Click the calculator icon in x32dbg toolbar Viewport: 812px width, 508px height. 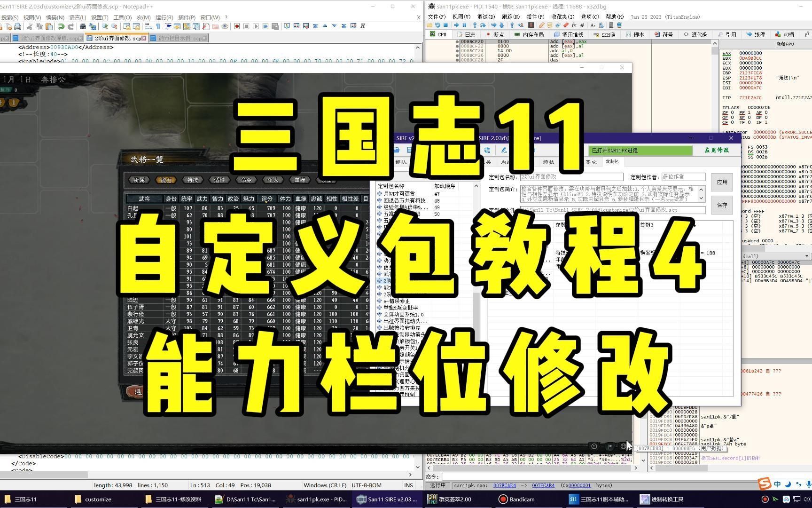[611, 25]
